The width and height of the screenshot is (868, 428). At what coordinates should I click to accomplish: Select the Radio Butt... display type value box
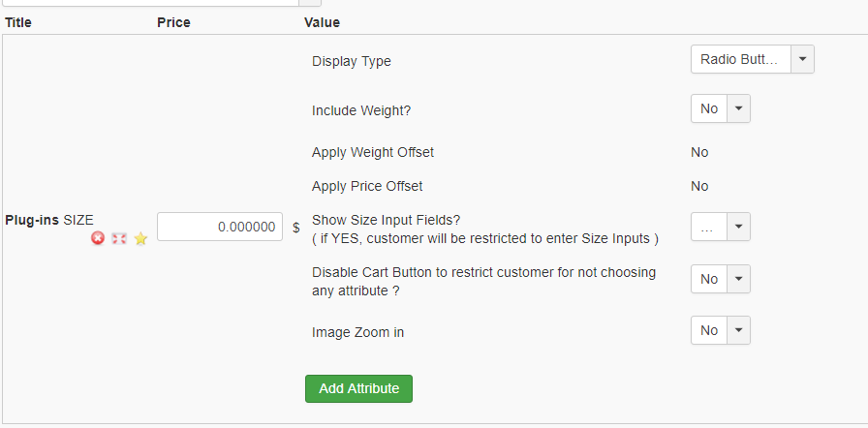pyautogui.click(x=741, y=59)
